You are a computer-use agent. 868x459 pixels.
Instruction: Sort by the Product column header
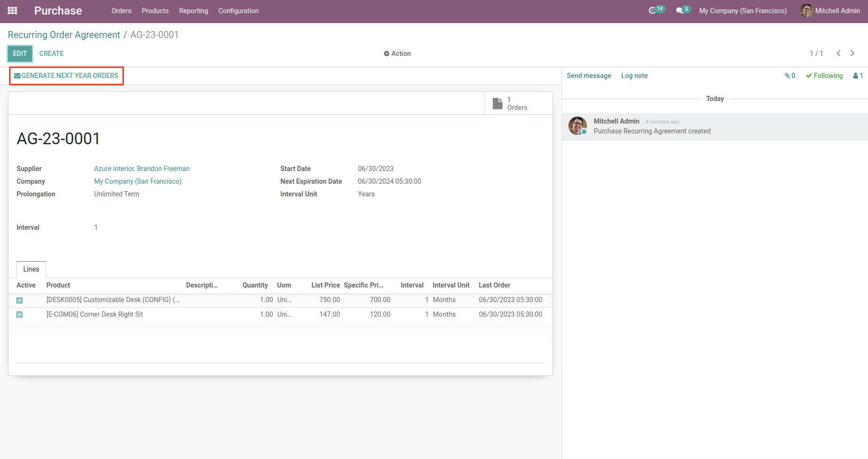pyautogui.click(x=58, y=285)
